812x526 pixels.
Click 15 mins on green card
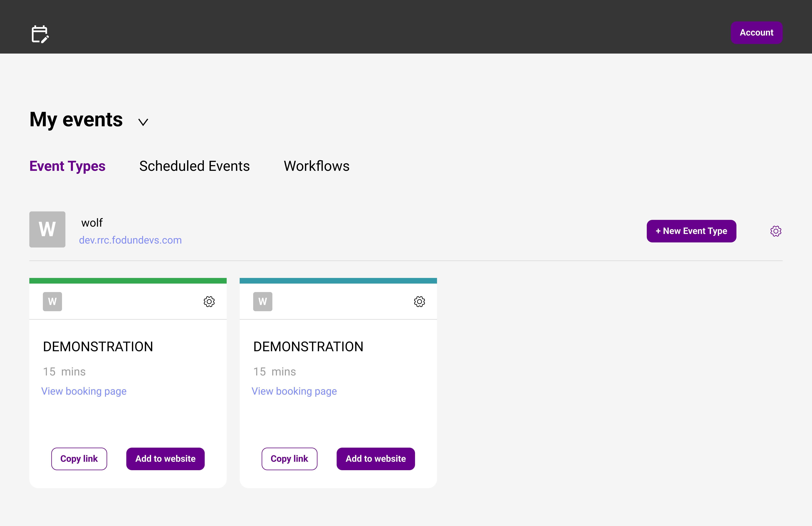tap(64, 372)
